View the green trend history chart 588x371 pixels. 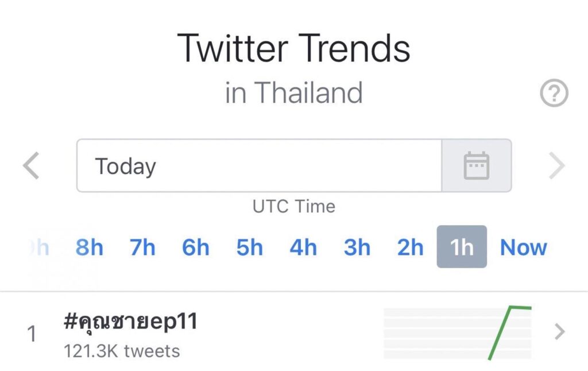click(x=458, y=333)
